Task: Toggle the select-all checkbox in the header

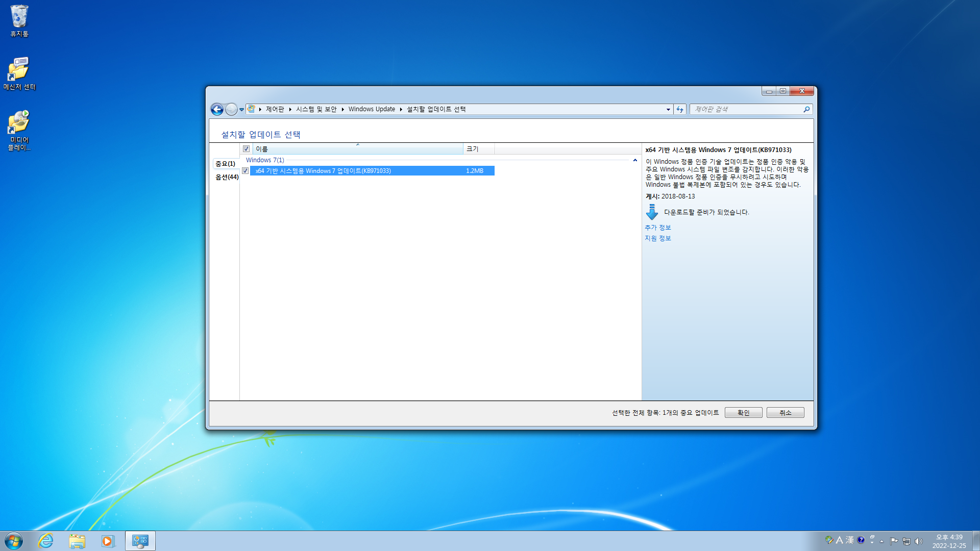Action: 247,149
